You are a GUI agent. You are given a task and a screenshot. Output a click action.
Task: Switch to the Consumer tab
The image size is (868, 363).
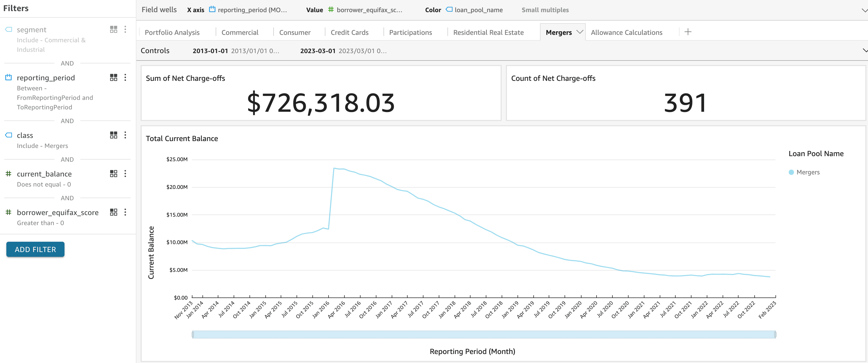click(295, 32)
